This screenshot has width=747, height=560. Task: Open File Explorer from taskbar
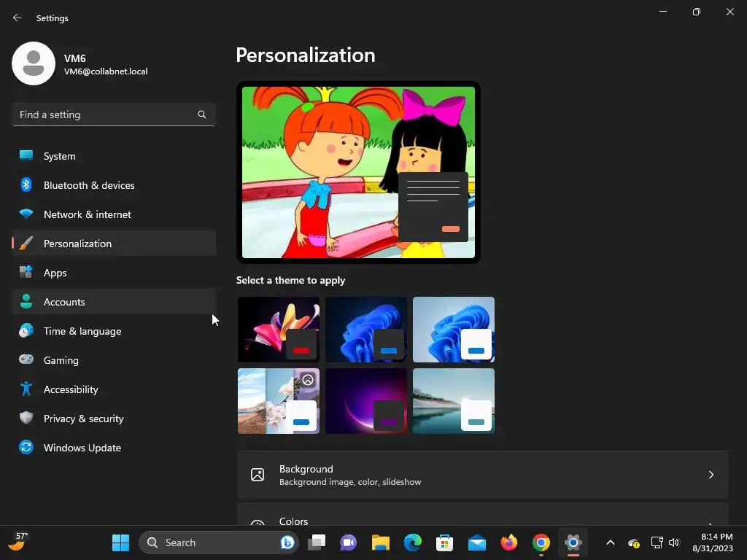(381, 542)
